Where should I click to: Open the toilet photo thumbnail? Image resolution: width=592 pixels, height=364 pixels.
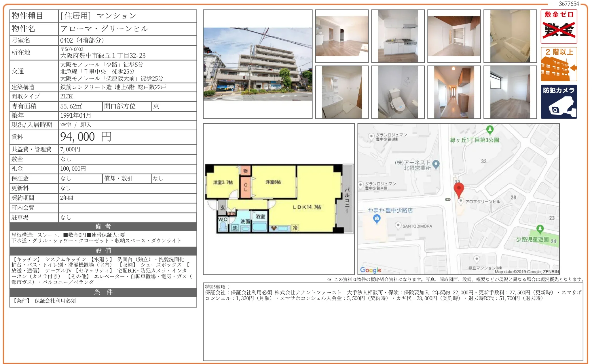point(398,92)
